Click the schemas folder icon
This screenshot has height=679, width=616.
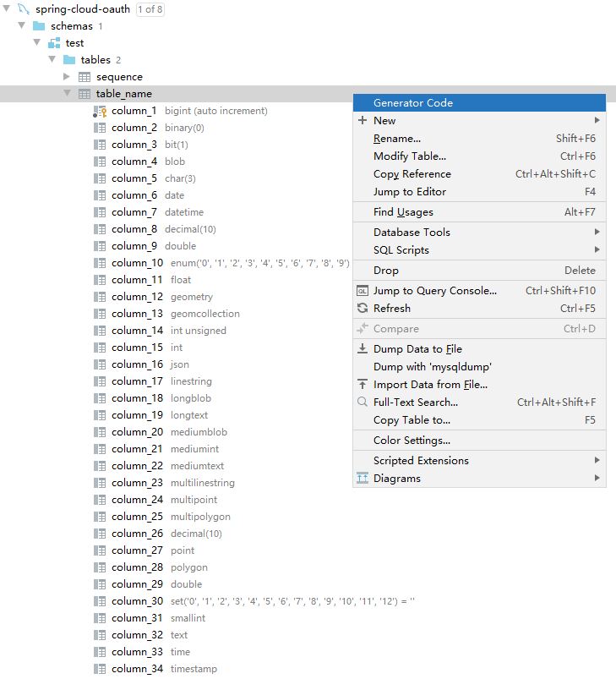click(x=39, y=26)
